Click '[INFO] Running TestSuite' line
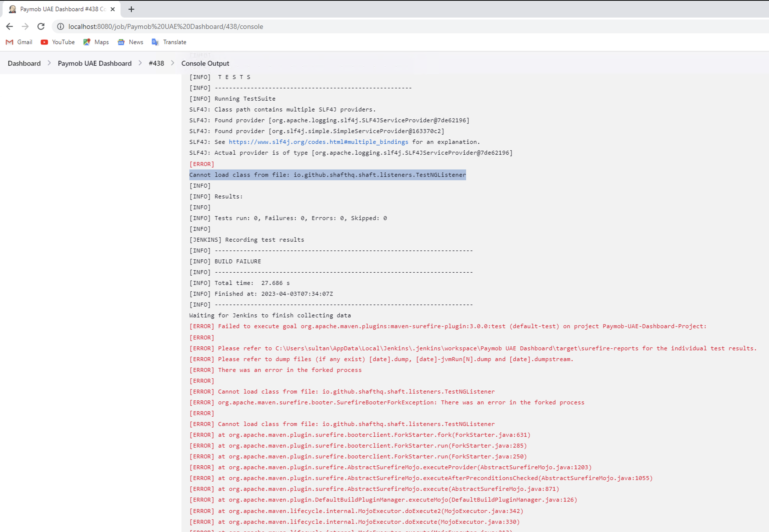The width and height of the screenshot is (769, 532). click(232, 99)
